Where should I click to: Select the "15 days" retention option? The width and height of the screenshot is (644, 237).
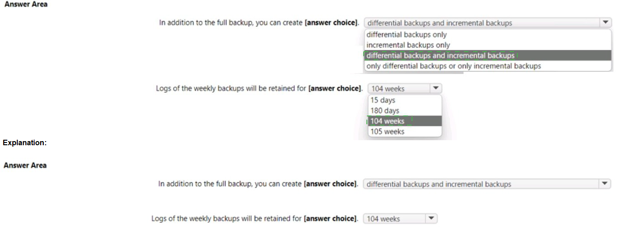[x=383, y=100]
